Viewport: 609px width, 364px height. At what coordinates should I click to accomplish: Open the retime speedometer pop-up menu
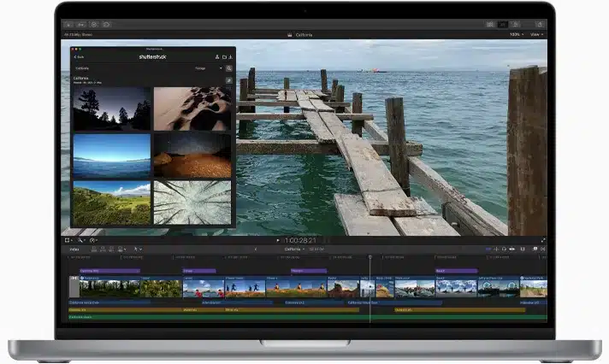pos(93,241)
